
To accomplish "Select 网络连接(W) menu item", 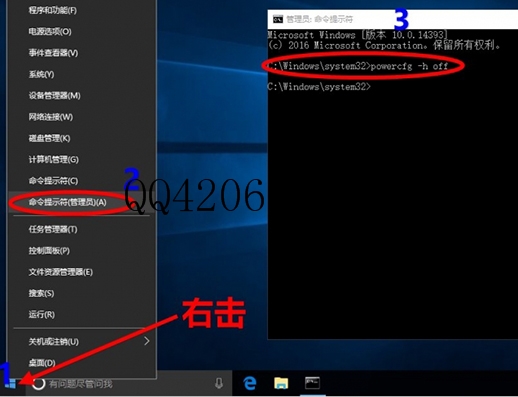I will click(x=51, y=117).
